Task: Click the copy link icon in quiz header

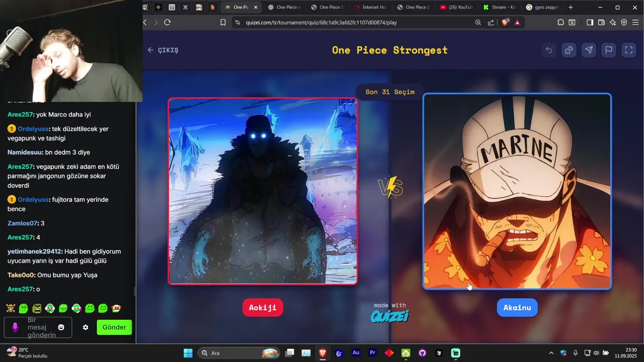Action: [x=569, y=50]
